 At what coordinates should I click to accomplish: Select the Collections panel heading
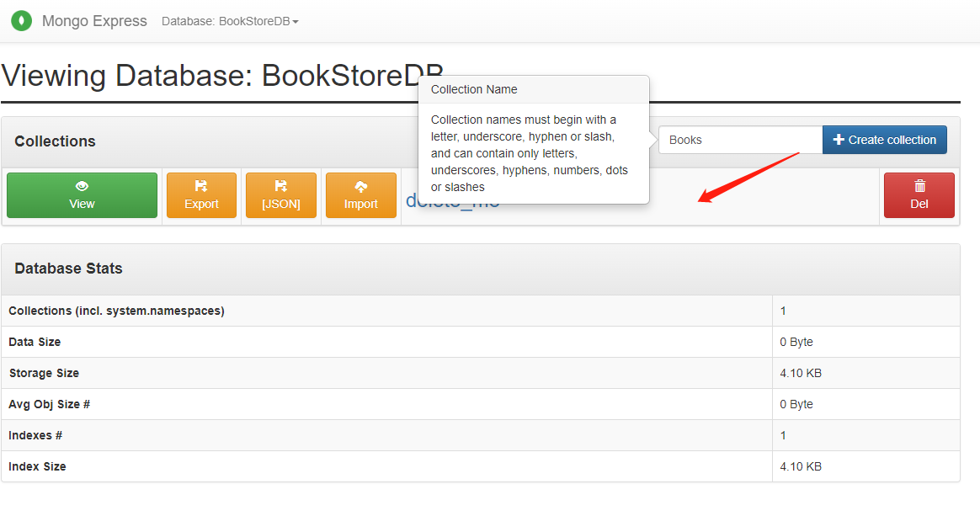pyautogui.click(x=55, y=141)
